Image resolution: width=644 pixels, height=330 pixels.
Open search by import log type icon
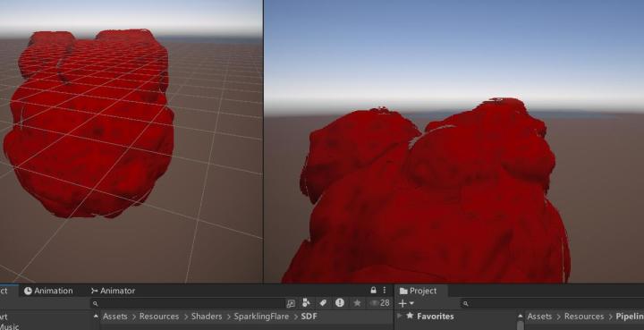340,303
